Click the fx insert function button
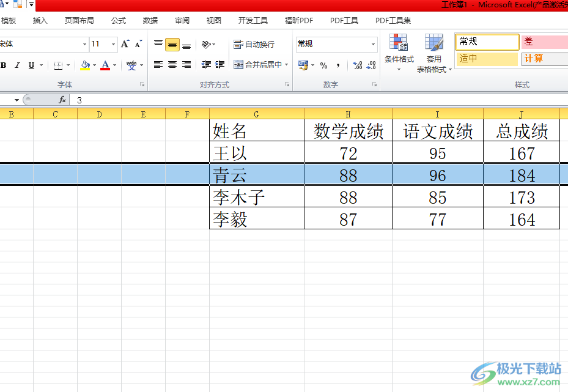Screen dimensions: 568x392 pos(62,100)
